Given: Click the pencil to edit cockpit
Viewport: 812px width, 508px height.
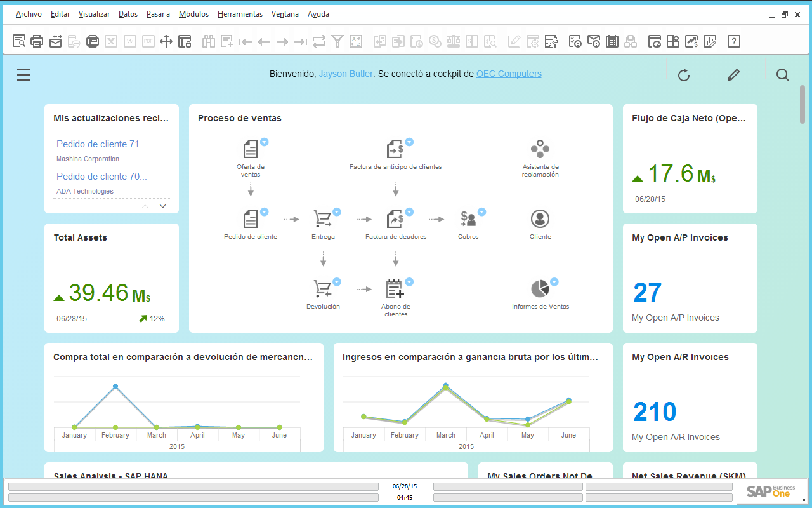Looking at the screenshot, I should [x=733, y=75].
